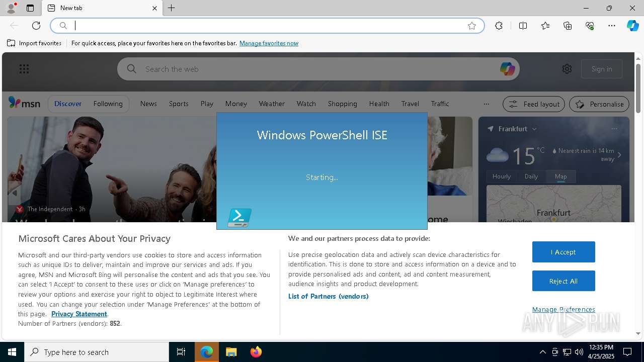Viewport: 644px width, 362px height.
Task: Open page settings gear icon
Action: [x=567, y=69]
